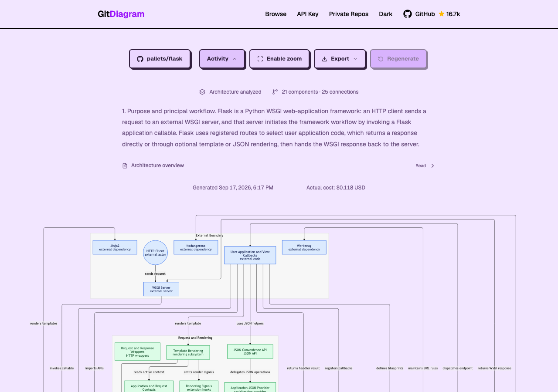Image resolution: width=558 pixels, height=392 pixels.
Task: Open Private Repos in the header
Action: click(349, 14)
